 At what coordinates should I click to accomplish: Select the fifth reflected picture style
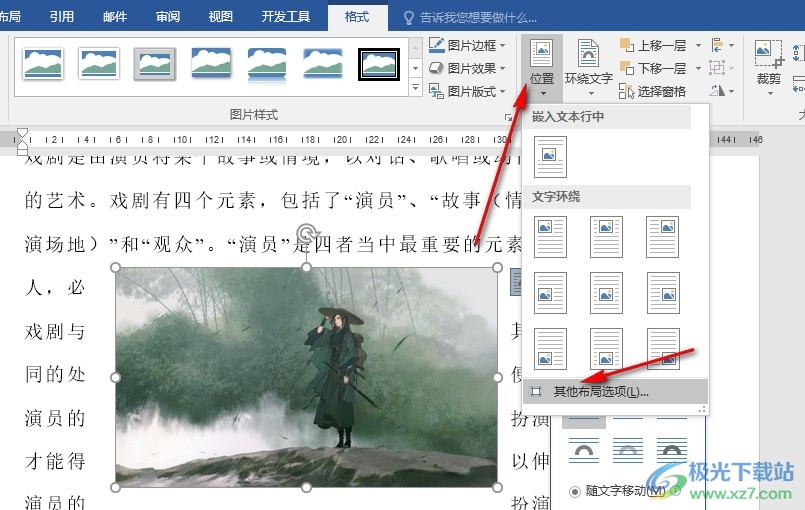pyautogui.click(x=266, y=65)
